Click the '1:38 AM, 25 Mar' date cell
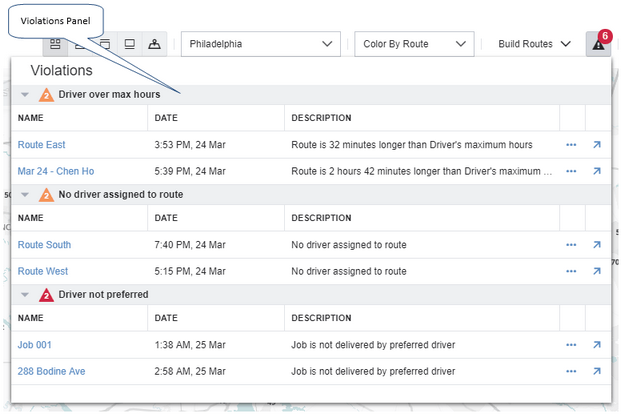 click(x=190, y=345)
